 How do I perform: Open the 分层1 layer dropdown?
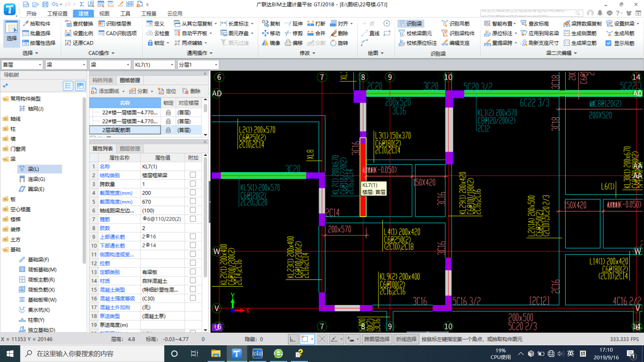pyautogui.click(x=198, y=65)
